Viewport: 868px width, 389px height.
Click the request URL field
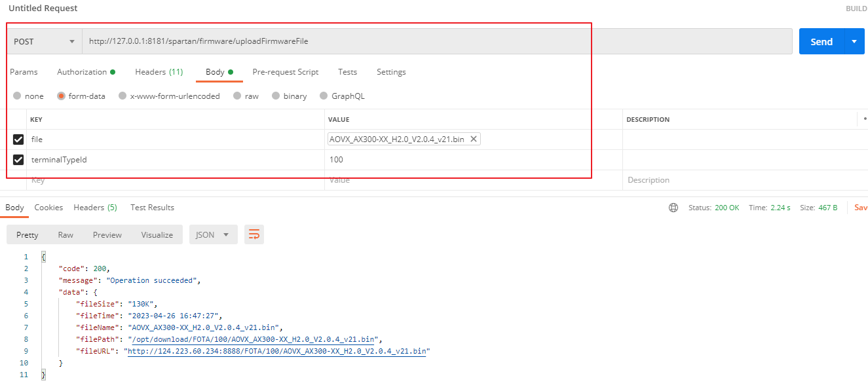pyautogui.click(x=437, y=41)
